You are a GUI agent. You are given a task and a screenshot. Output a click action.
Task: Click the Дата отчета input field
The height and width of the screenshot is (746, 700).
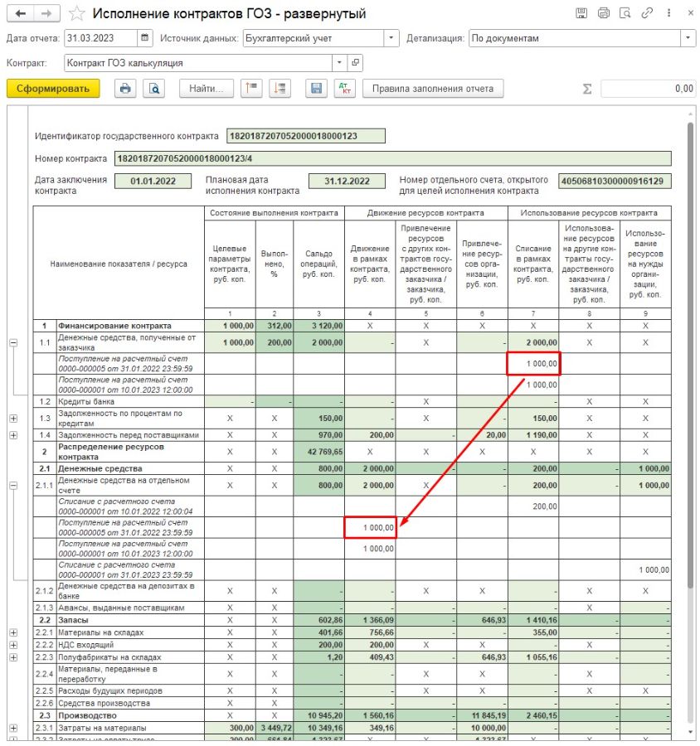click(101, 38)
